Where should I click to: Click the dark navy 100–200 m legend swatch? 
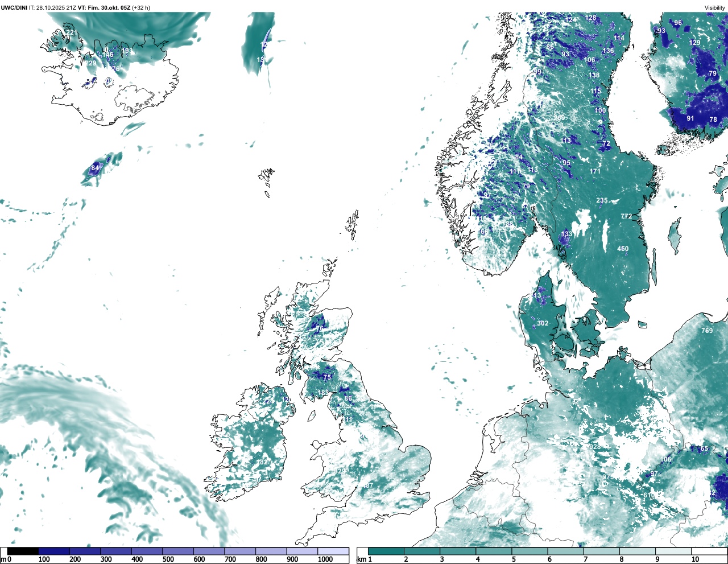(54, 551)
